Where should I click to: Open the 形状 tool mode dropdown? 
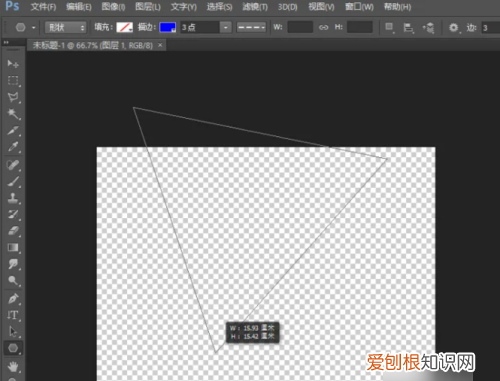click(x=65, y=27)
